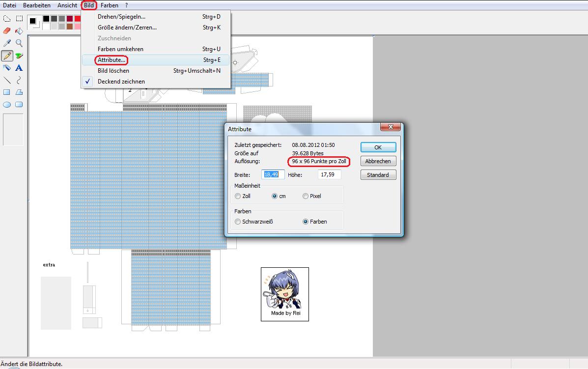Choose the Brush tool
Screen dimensions: 588x369
19,56
